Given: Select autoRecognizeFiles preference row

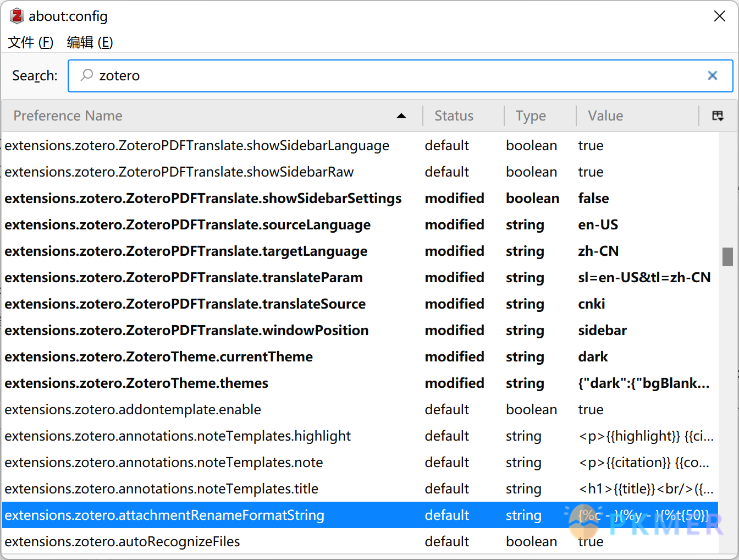Looking at the screenshot, I should (360, 541).
